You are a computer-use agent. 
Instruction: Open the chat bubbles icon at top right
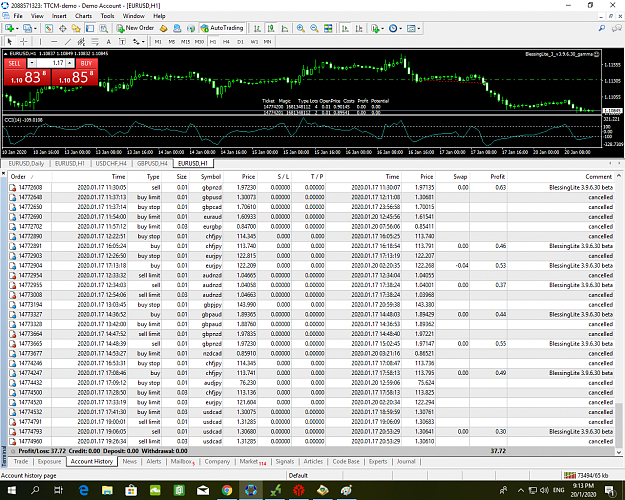click(x=617, y=28)
